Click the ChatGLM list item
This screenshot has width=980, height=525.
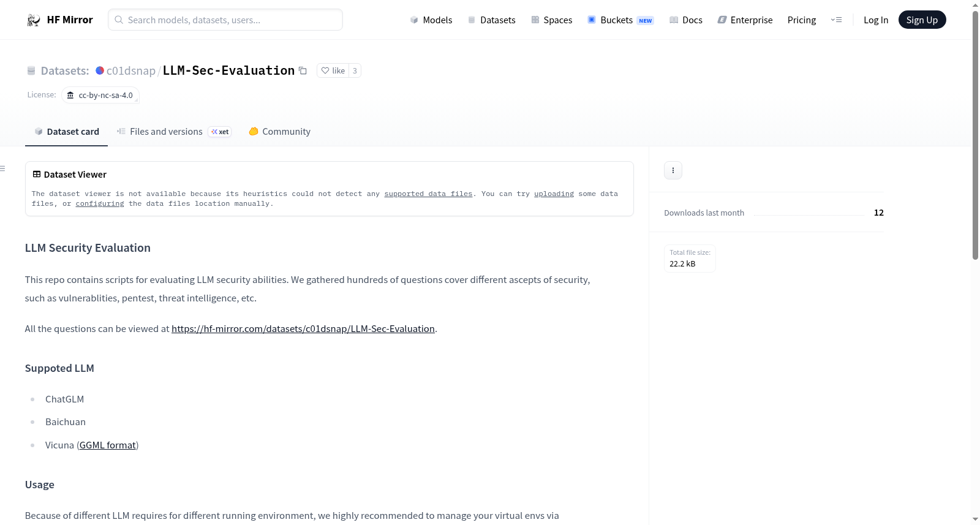click(x=64, y=399)
